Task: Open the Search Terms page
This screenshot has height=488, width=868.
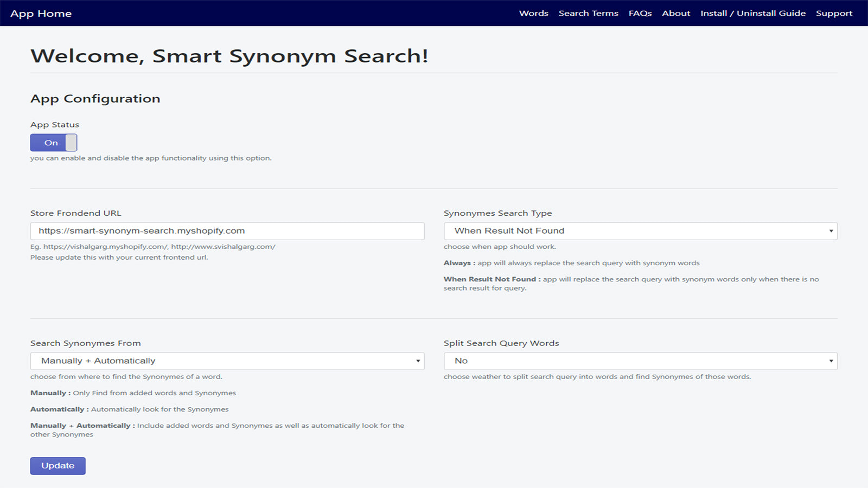Action: tap(588, 14)
